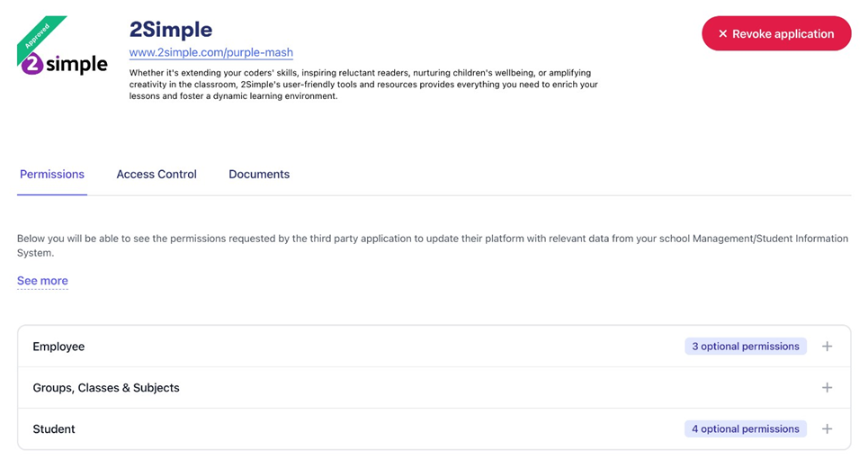The image size is (868, 460).
Task: Click the 4 optional permissions badge
Action: tap(746, 429)
